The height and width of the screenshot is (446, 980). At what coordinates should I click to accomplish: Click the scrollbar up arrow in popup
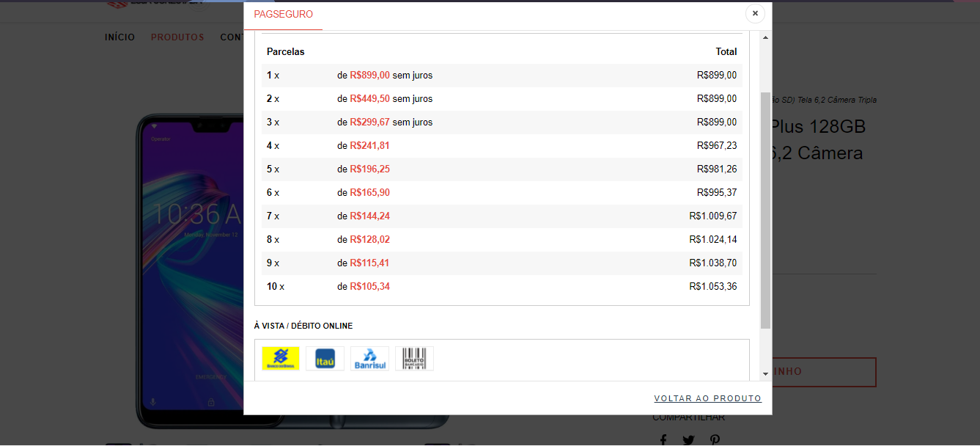[765, 37]
